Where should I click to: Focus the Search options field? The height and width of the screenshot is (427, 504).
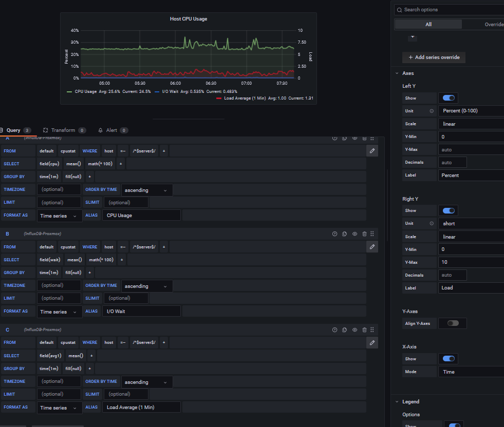(x=449, y=10)
